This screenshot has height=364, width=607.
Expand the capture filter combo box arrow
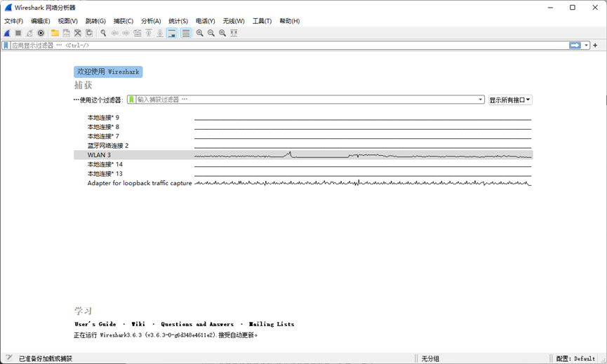coord(481,100)
